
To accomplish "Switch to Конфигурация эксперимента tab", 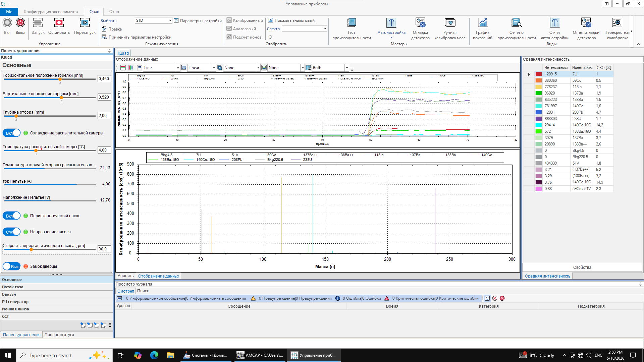I will (51, 12).
